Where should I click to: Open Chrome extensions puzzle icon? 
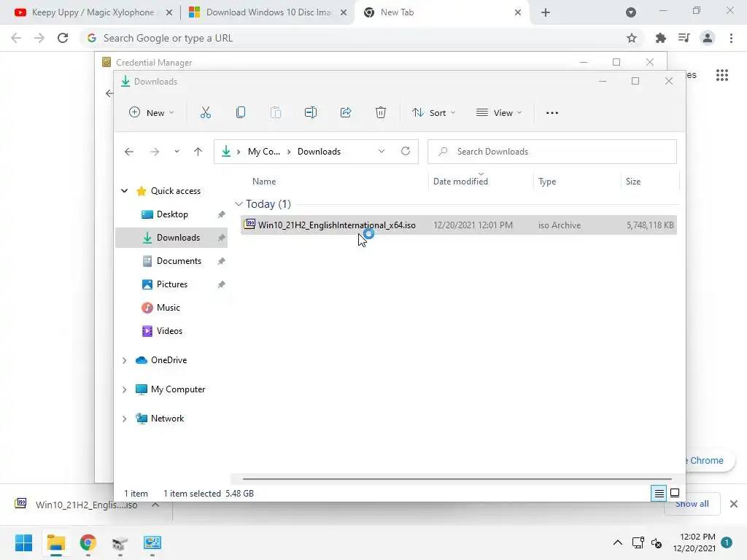pyautogui.click(x=661, y=38)
